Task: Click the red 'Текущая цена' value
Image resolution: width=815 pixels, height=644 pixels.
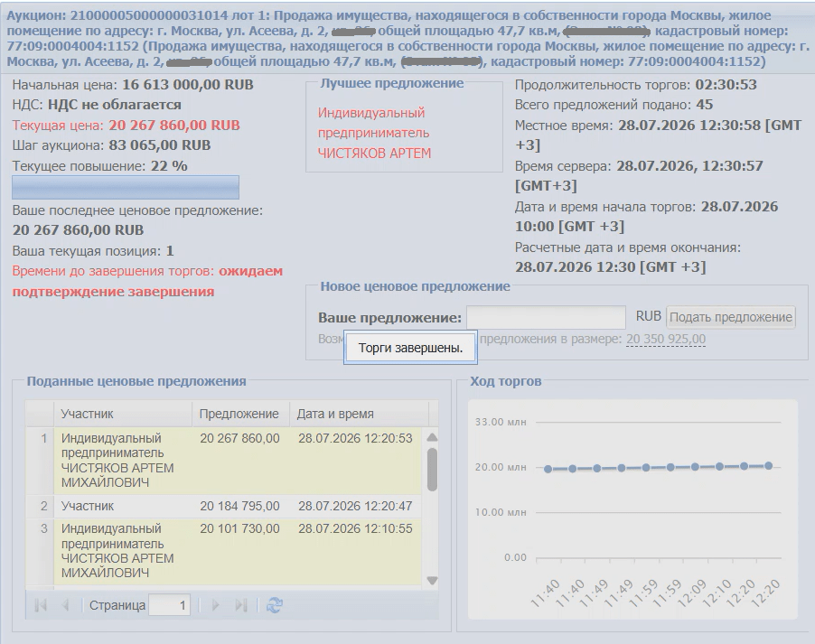Action: pyautogui.click(x=174, y=126)
